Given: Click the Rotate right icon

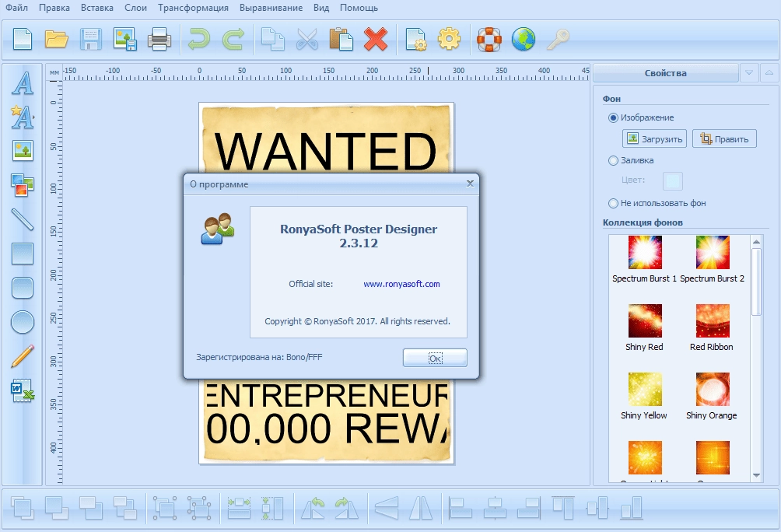Looking at the screenshot, I should [x=347, y=508].
